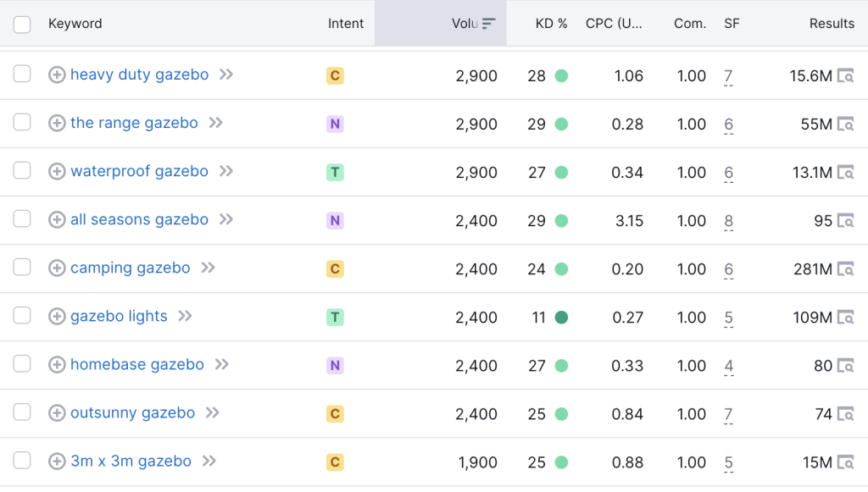Click the dark green KD dot for gazebo lights

pyautogui.click(x=561, y=318)
